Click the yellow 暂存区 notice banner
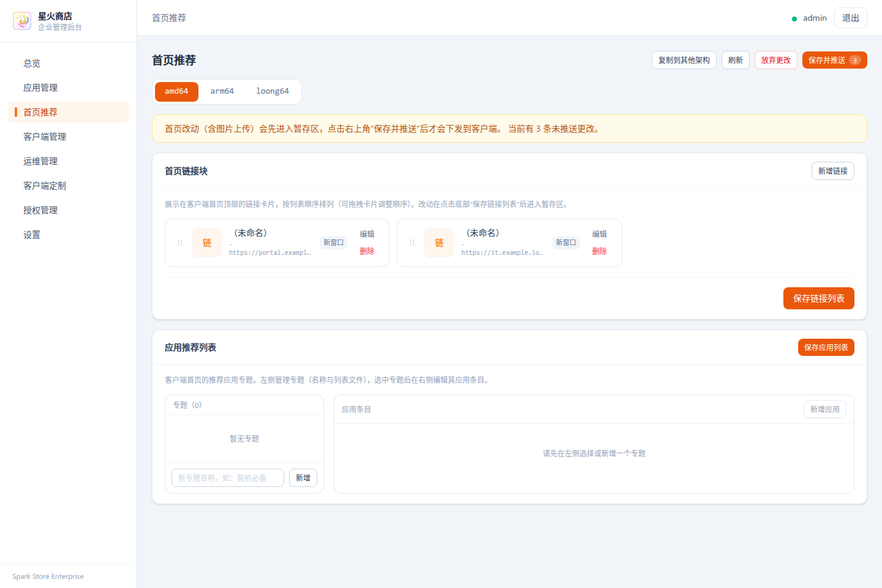882x588 pixels. [510, 129]
